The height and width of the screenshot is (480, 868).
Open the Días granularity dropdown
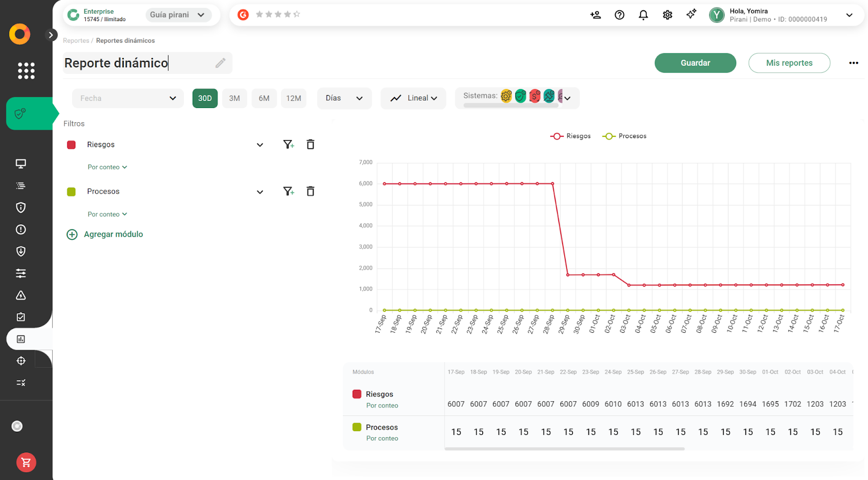[344, 98]
